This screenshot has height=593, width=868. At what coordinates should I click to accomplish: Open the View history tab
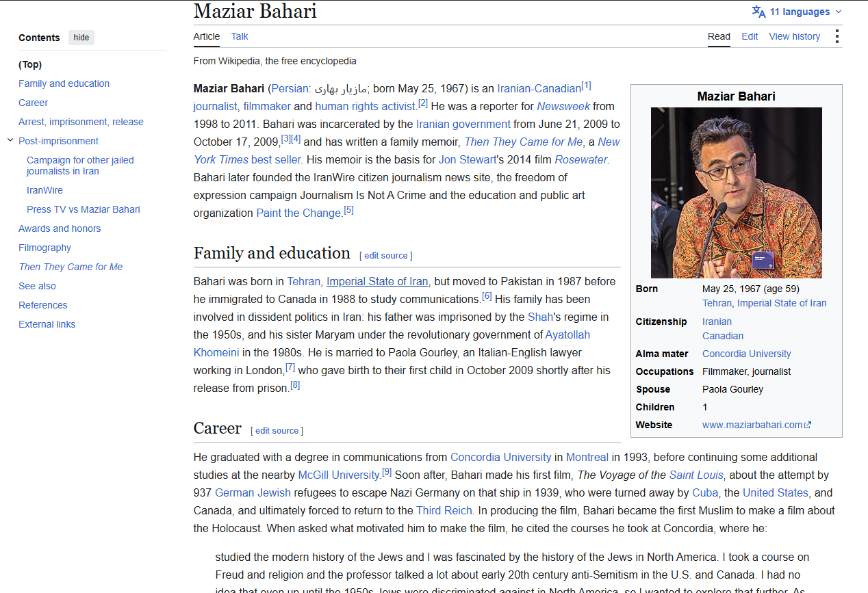[x=794, y=36]
